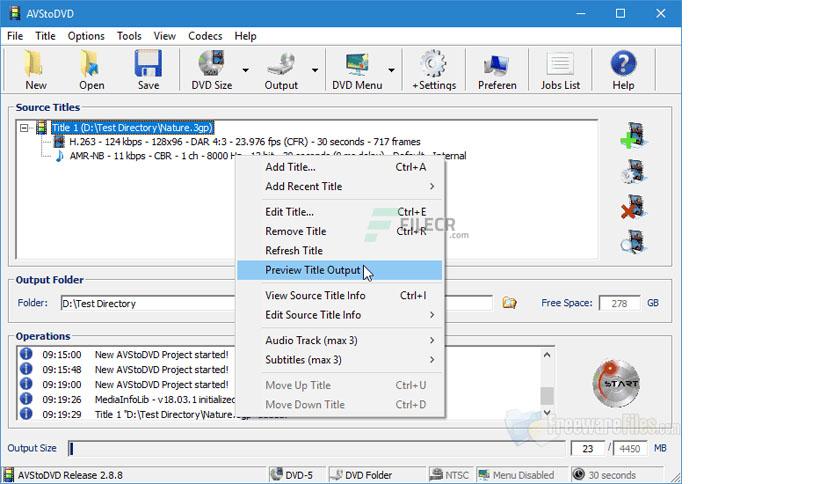Click the 4450 capacity field
This screenshot has height=484, width=836.
tap(630, 448)
